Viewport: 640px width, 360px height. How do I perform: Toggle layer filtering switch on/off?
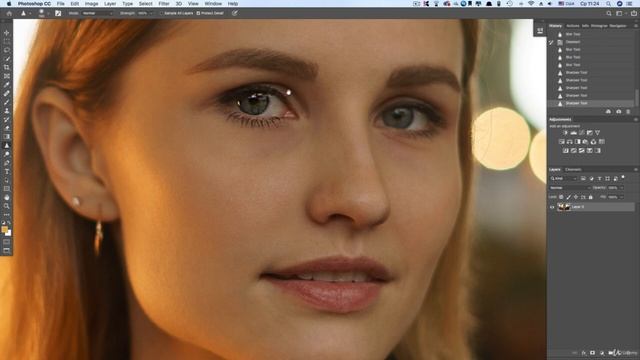[623, 178]
